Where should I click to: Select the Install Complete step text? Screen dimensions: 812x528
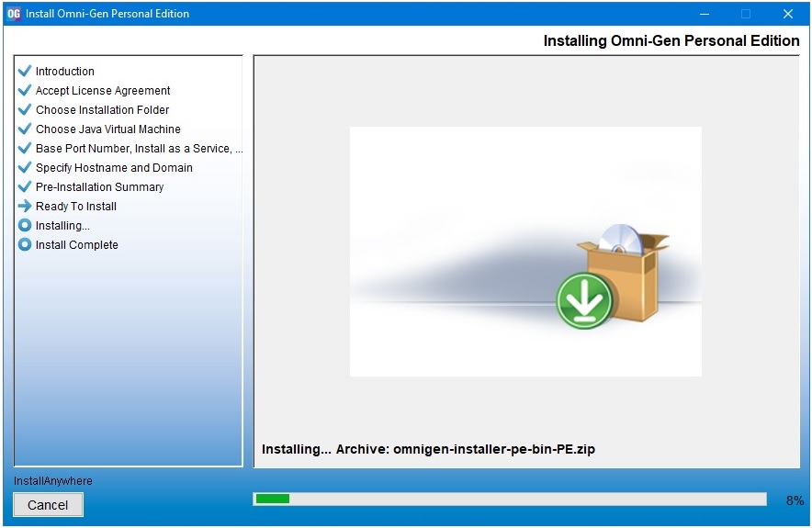(x=76, y=245)
